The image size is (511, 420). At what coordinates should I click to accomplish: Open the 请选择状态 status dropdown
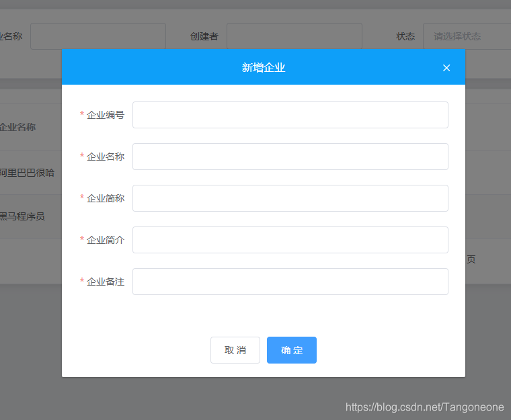(x=467, y=36)
